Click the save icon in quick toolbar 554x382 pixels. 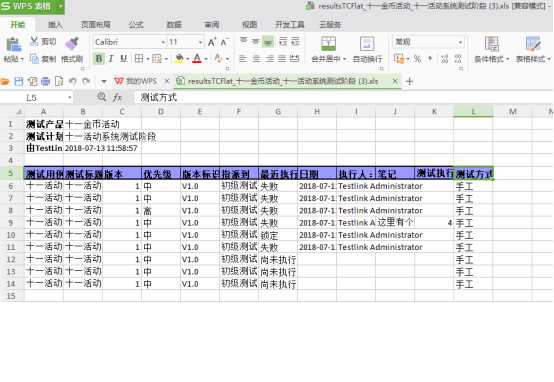[x=19, y=82]
